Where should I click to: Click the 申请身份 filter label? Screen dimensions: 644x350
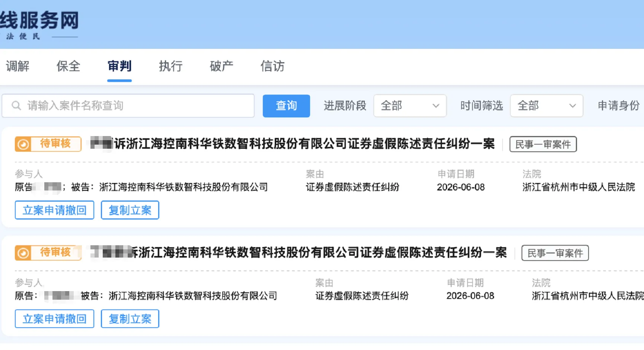point(619,106)
